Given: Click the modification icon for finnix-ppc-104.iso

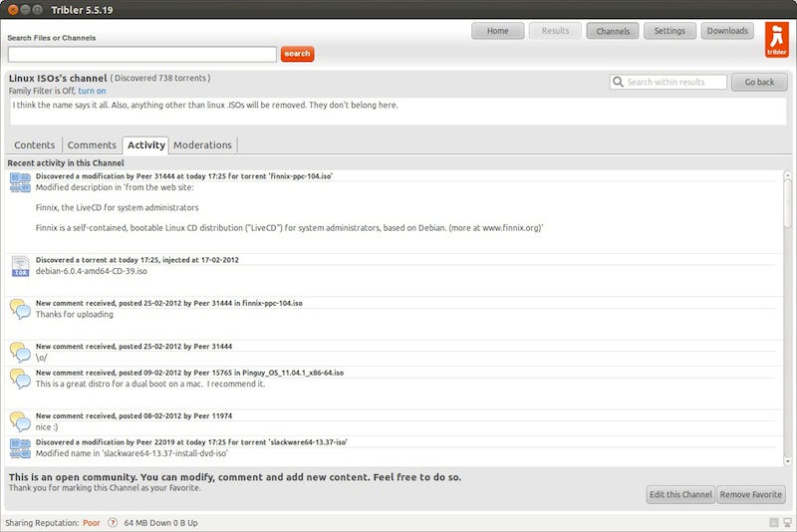Looking at the screenshot, I should (20, 182).
